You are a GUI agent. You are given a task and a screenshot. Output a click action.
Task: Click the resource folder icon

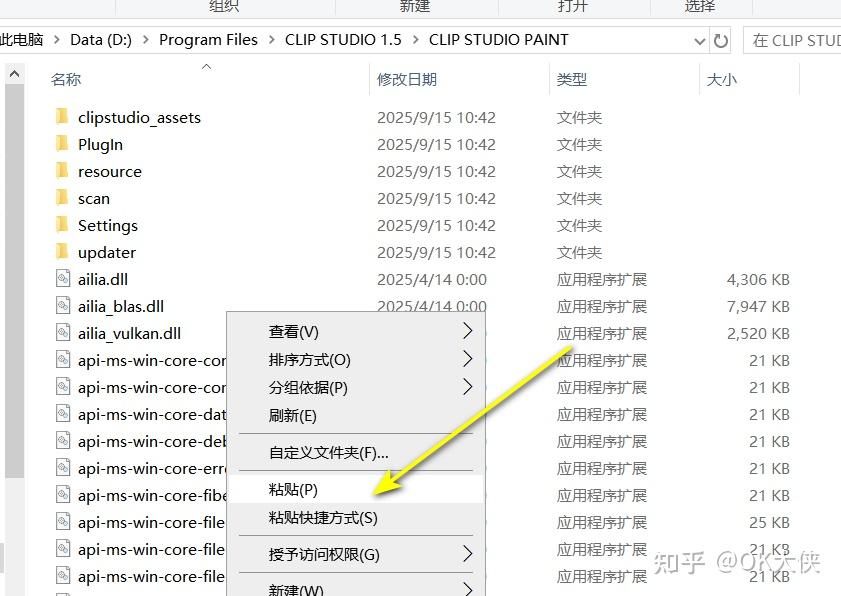(62, 171)
